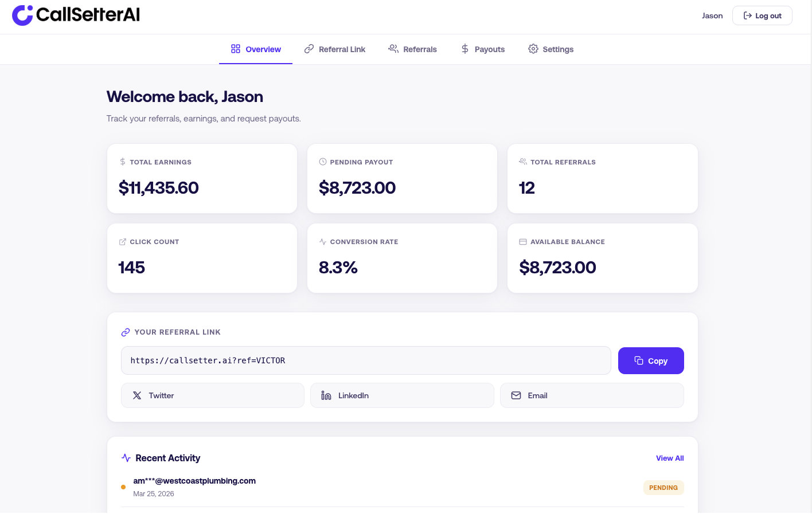
Task: Click the chain-link icon beside Your Referral Link
Action: 125,332
